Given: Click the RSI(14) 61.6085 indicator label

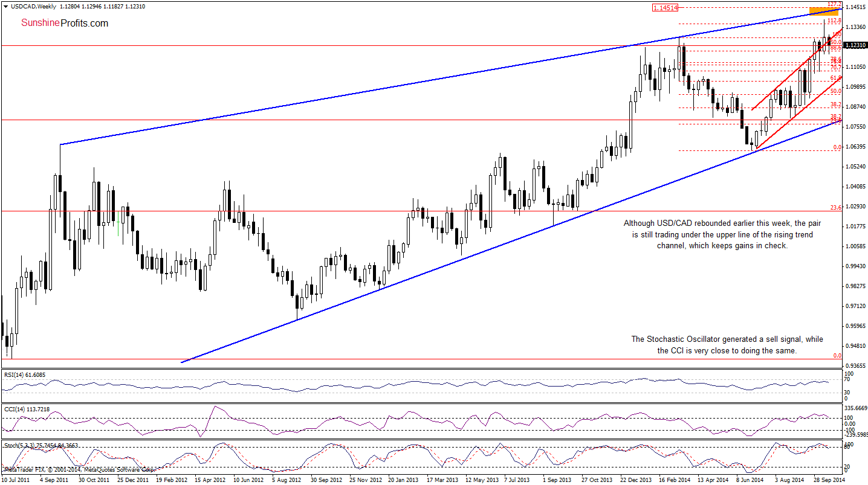Looking at the screenshot, I should (x=25, y=375).
